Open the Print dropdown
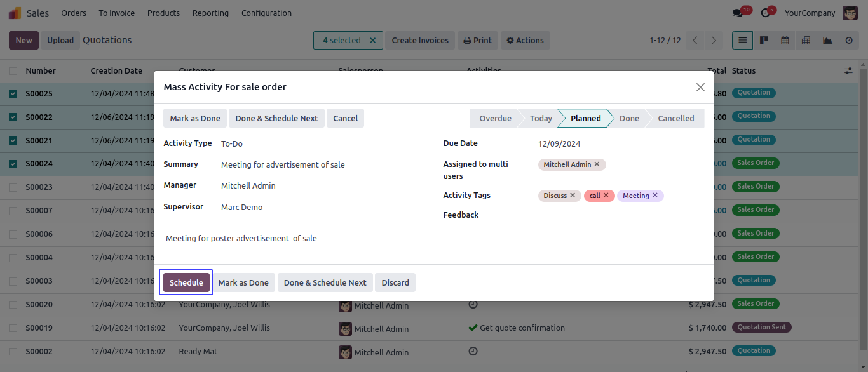The height and width of the screenshot is (372, 868). 477,41
